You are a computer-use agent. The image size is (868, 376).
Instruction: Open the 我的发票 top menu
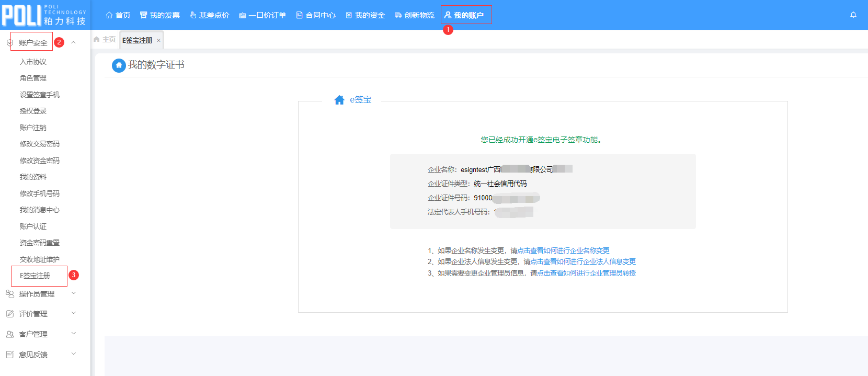tap(160, 15)
